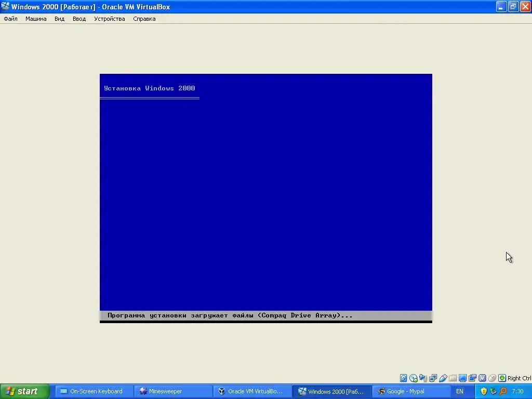Screen dimensions: 532x399
Task: Switch to Oracle VM VirtualBox manager taskbar button
Action: point(252,391)
